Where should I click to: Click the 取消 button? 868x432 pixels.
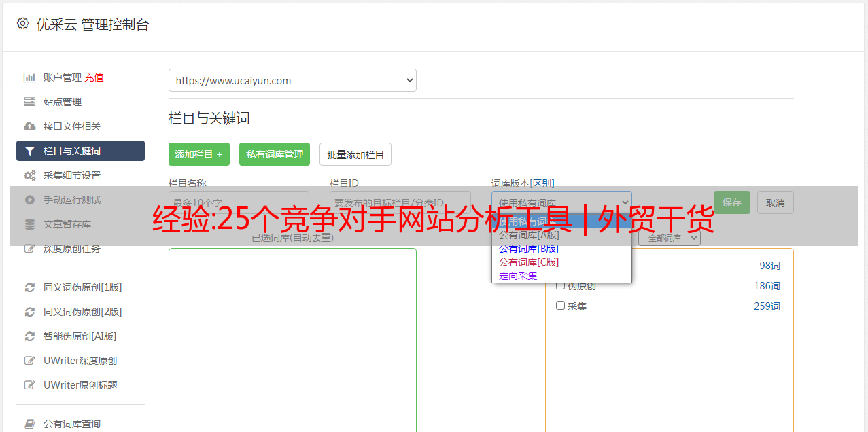click(776, 202)
